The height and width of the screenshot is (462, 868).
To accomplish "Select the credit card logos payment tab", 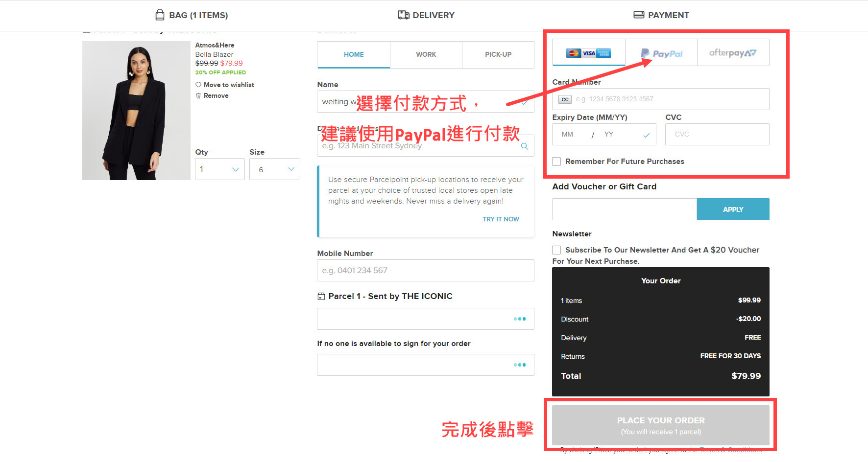I will coord(588,53).
